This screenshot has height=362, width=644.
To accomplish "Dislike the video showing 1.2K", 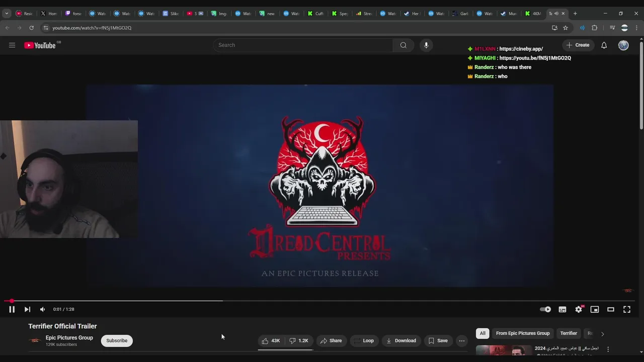I will coord(299,340).
